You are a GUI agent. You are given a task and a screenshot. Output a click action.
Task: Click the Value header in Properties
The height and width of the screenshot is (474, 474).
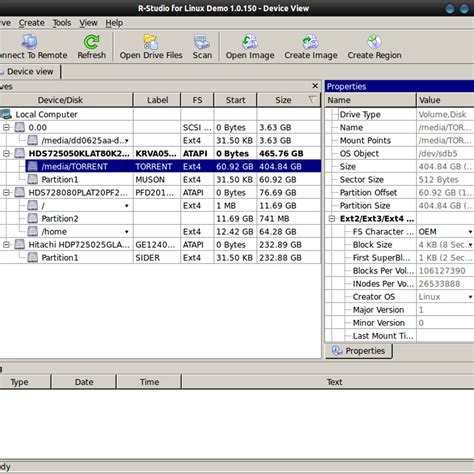point(445,100)
